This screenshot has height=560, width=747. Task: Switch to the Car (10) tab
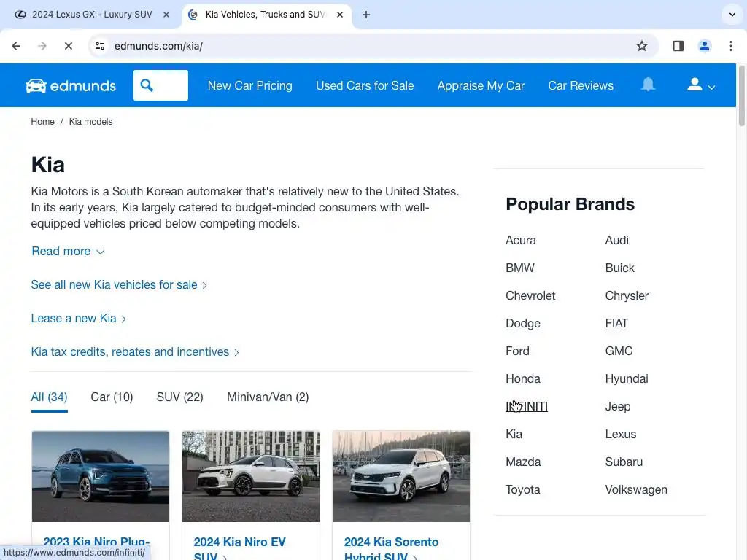[x=112, y=397]
